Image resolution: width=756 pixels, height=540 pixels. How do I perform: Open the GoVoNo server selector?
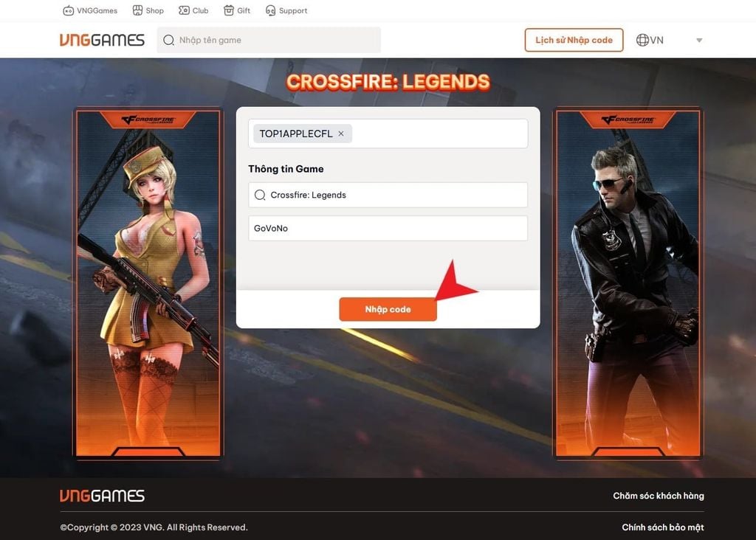(388, 228)
